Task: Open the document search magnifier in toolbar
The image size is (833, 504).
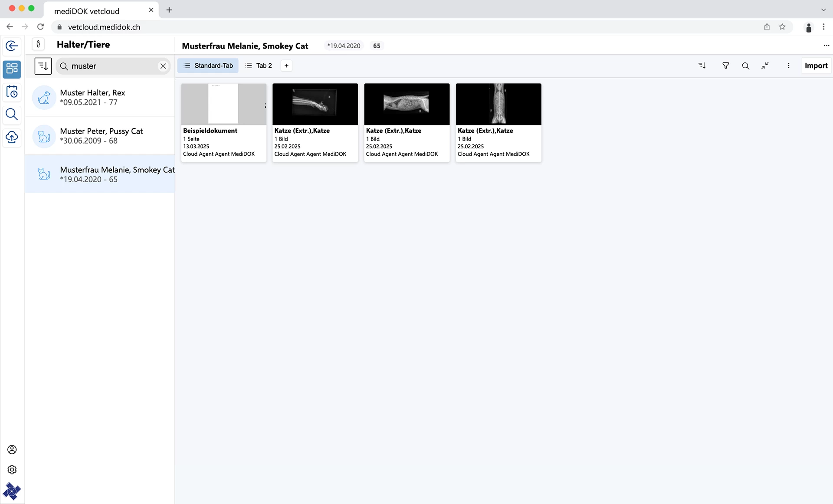Action: point(745,65)
